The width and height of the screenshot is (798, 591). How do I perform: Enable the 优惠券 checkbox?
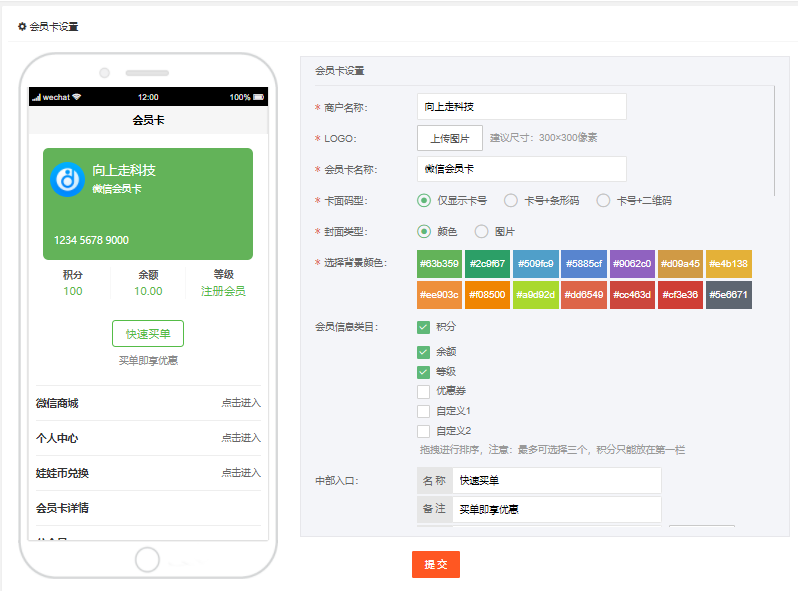[x=424, y=391]
